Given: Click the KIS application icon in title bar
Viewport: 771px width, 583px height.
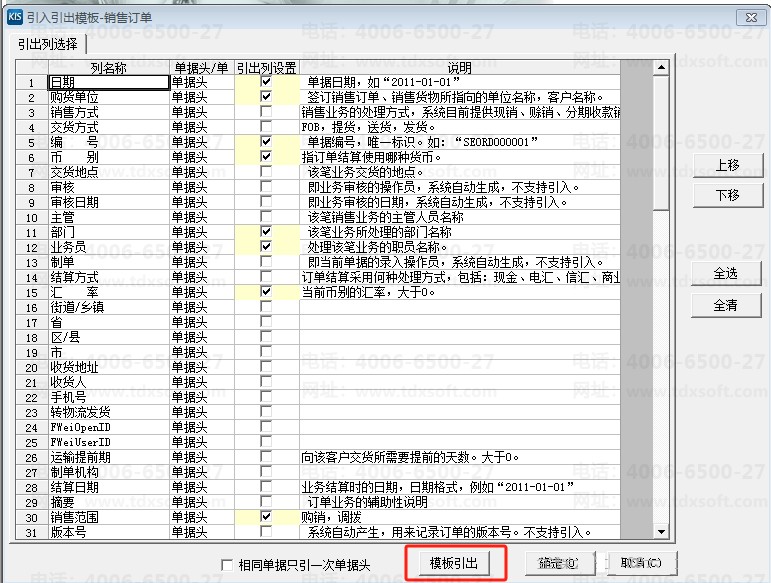Looking at the screenshot, I should pyautogui.click(x=15, y=15).
